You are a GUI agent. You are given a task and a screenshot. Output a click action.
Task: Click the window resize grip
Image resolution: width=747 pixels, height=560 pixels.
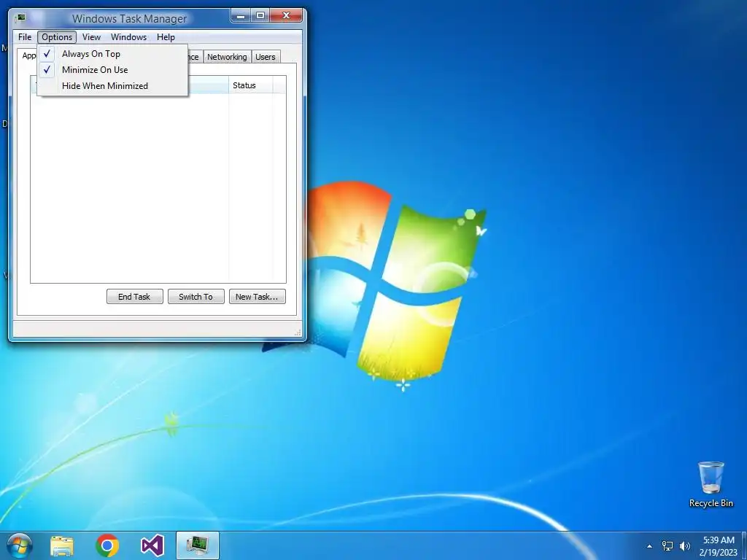(x=298, y=332)
